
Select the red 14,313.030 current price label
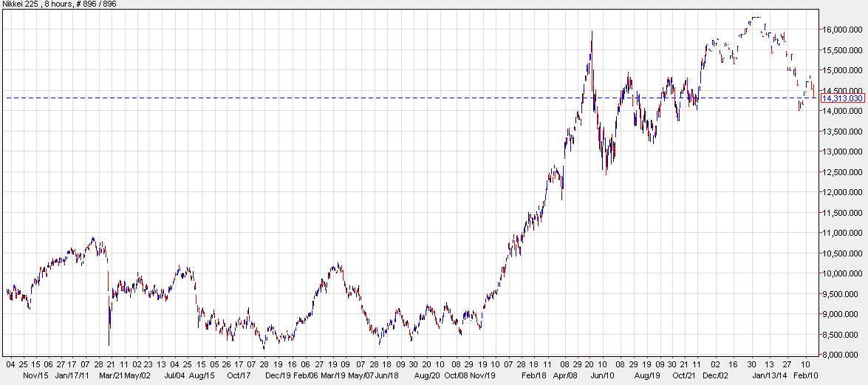[x=843, y=98]
